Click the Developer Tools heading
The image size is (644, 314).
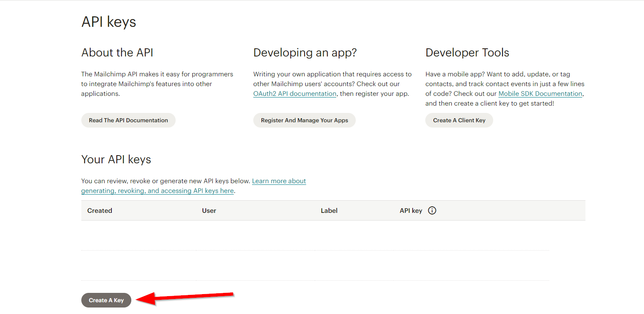coord(467,53)
